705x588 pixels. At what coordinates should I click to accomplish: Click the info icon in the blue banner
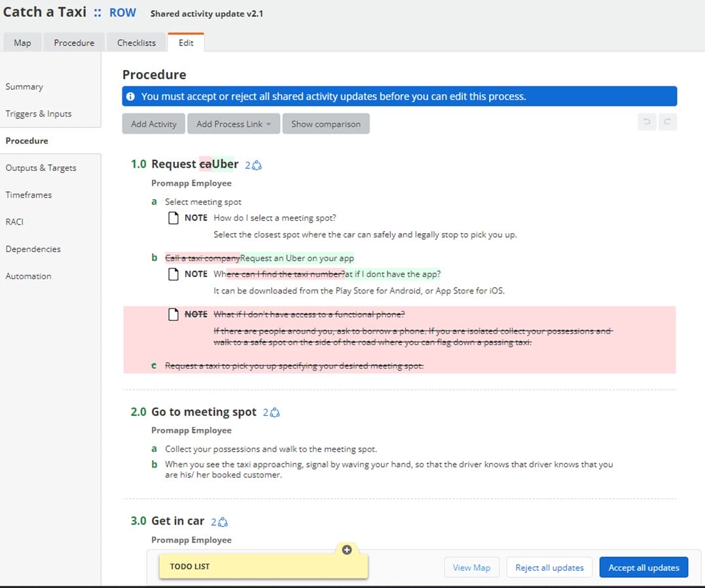(130, 96)
